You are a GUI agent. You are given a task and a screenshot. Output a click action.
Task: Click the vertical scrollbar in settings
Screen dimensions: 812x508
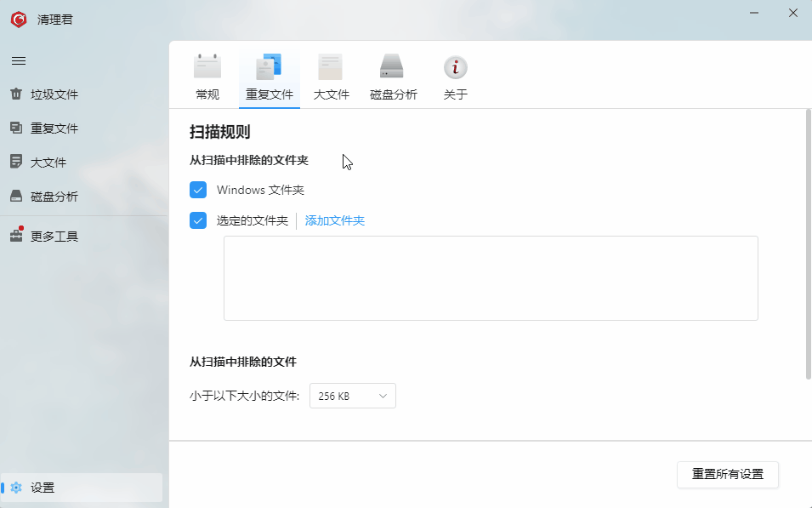pyautogui.click(x=809, y=243)
